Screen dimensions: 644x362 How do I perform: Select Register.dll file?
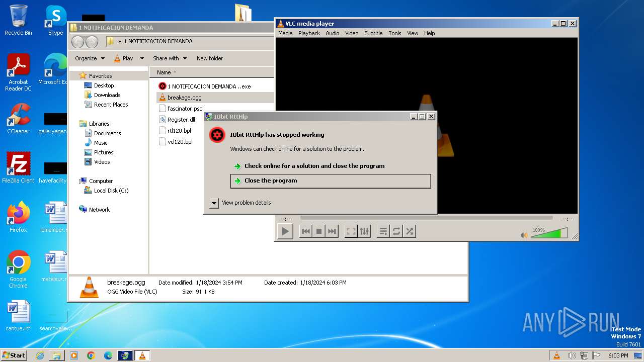tap(177, 120)
